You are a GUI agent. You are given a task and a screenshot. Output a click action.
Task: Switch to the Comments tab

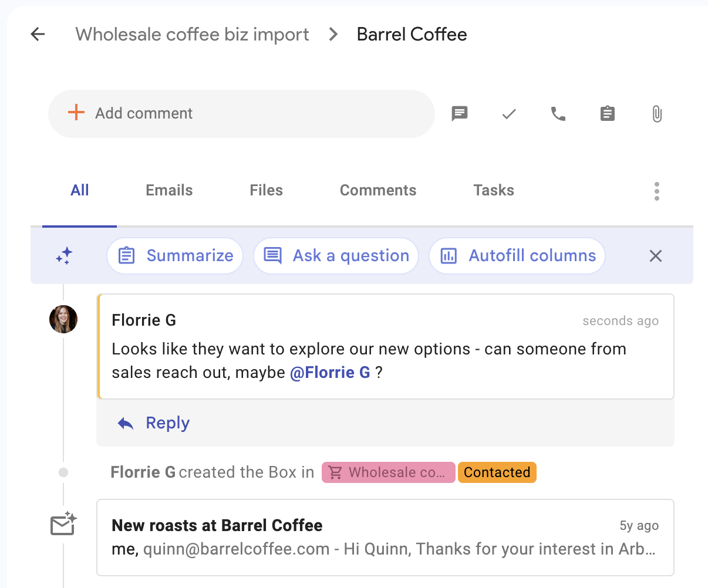click(x=378, y=190)
